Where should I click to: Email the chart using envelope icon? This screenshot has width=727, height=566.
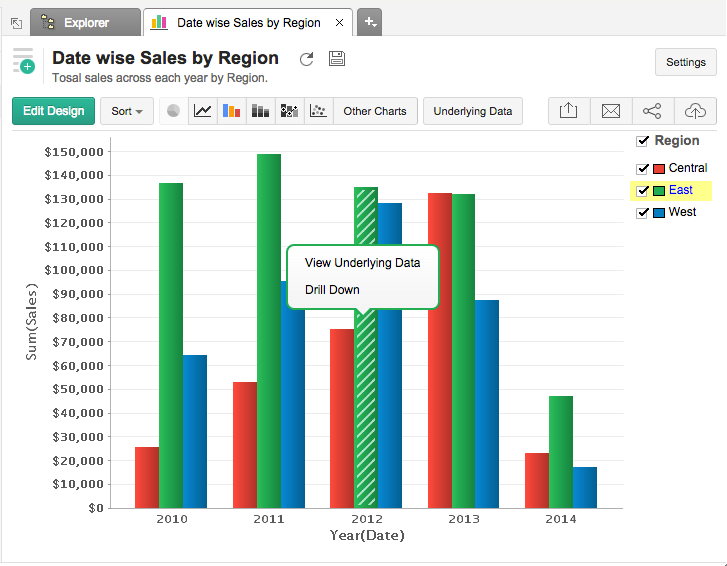(611, 111)
